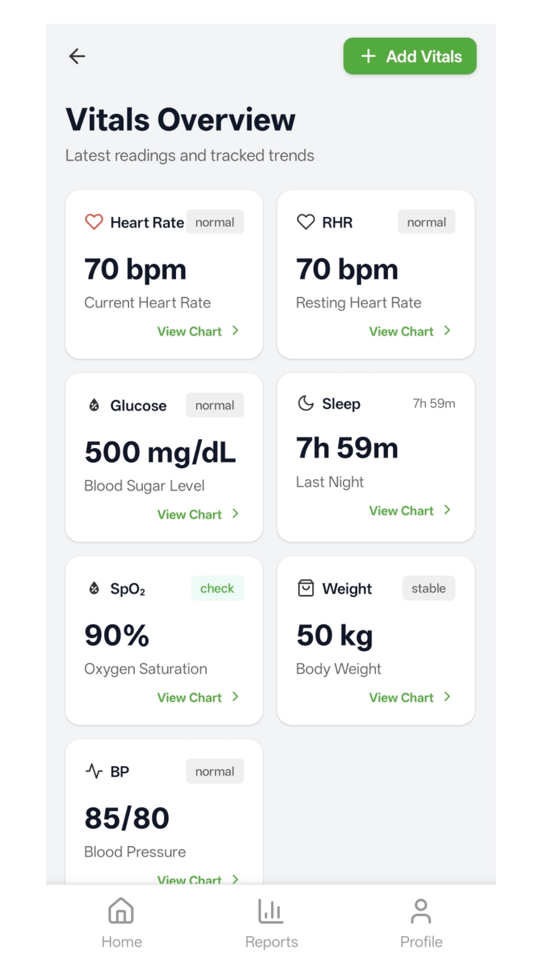This screenshot has width=551, height=980.
Task: Tap the stable badge on Weight card
Action: pyautogui.click(x=429, y=589)
